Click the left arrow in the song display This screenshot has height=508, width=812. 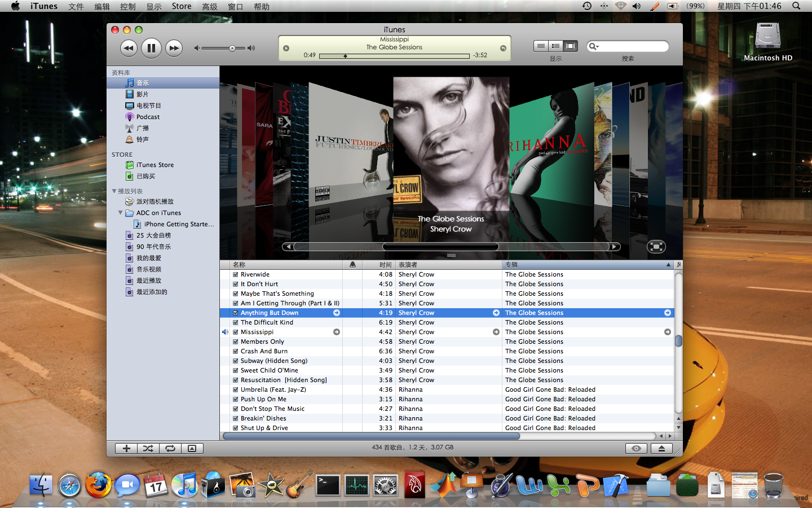[286, 48]
